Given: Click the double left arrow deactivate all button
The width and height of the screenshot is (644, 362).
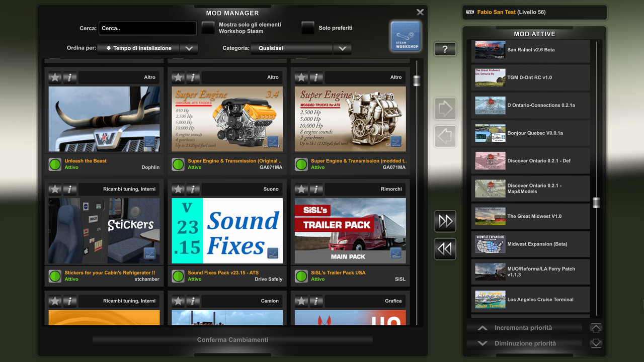Looking at the screenshot, I should pos(445,249).
